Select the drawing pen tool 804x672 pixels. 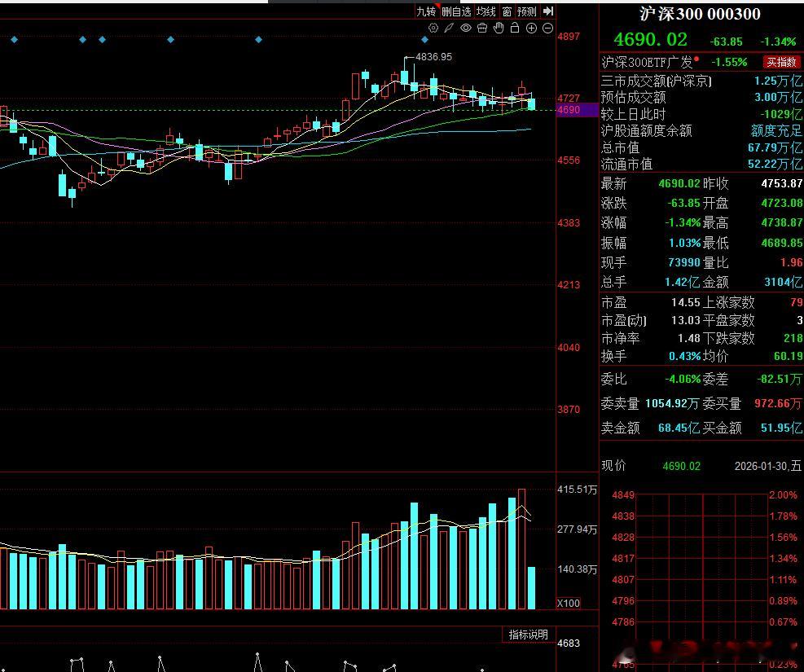(449, 29)
